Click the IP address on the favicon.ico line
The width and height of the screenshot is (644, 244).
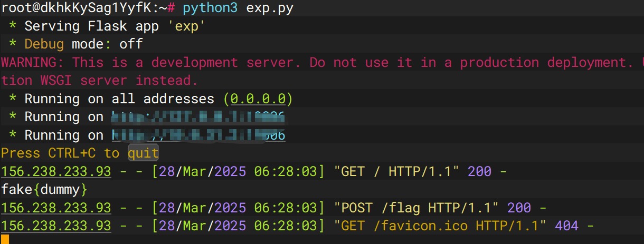pos(56,226)
